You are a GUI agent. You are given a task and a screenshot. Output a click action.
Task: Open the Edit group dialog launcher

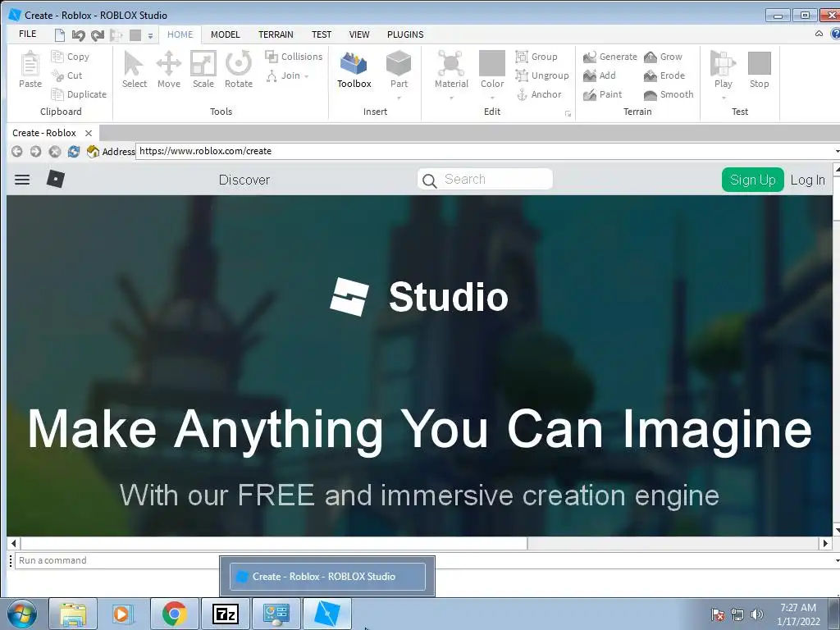[568, 113]
